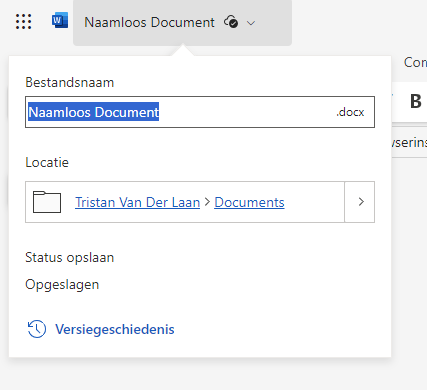Open Versiegeschiedenis link

(x=115, y=329)
